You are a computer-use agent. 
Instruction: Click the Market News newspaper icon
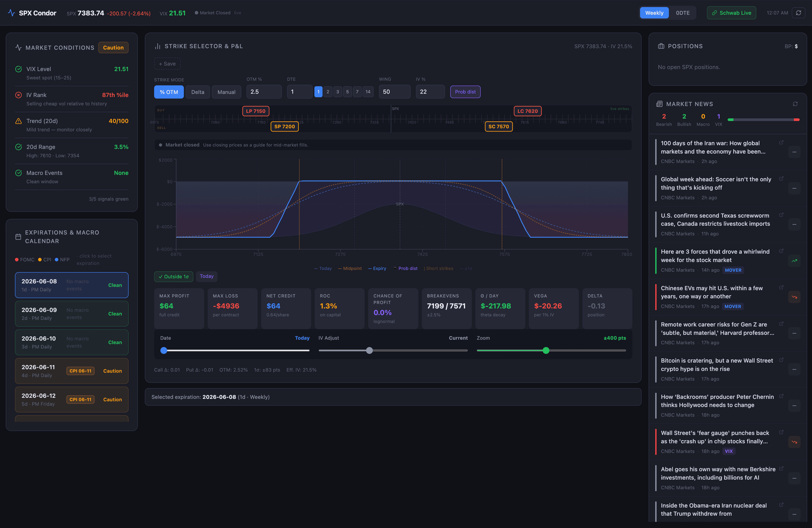[659, 104]
